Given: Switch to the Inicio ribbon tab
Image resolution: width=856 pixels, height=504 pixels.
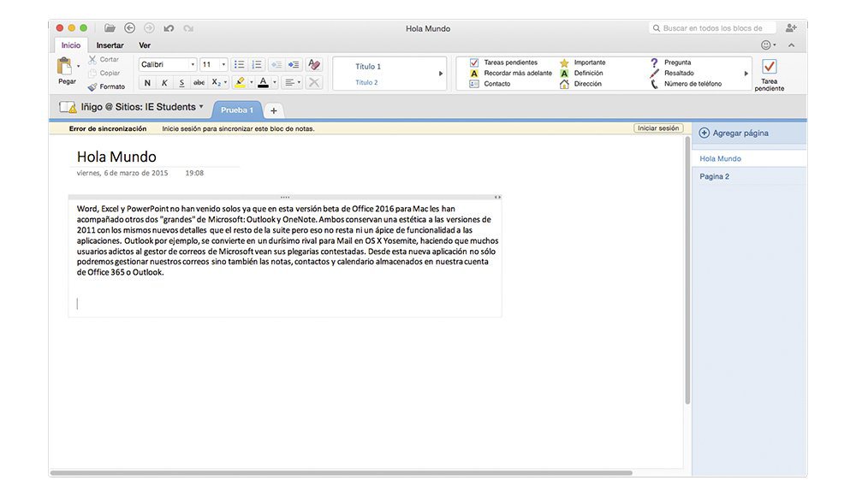Looking at the screenshot, I should point(71,45).
